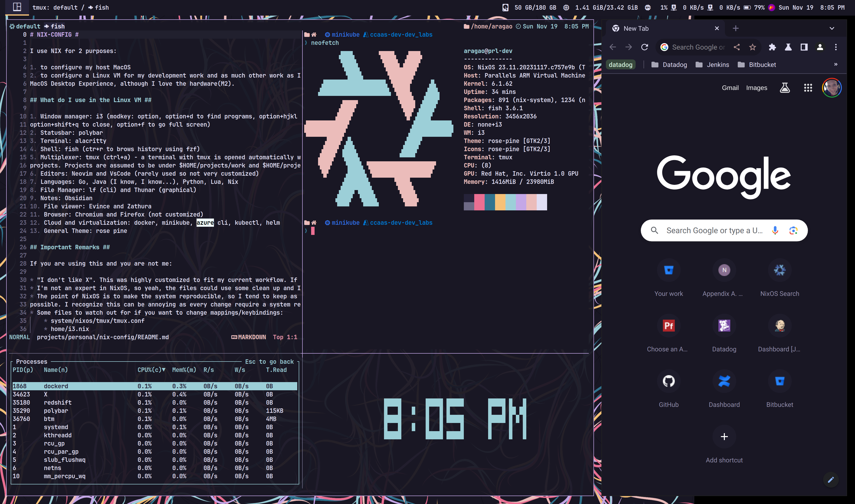The image size is (855, 504).
Task: Click Chrome Labs flask in toolbar
Action: pos(788,47)
